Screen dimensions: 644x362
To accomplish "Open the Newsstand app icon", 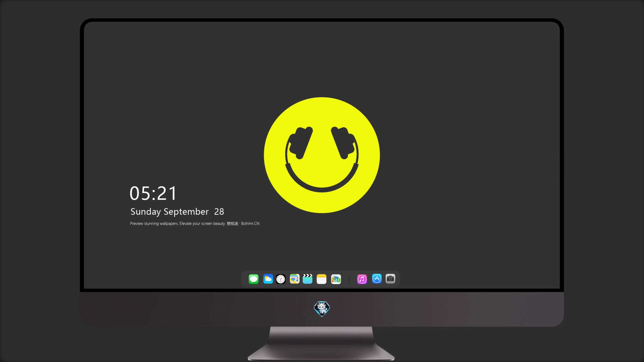I will [x=336, y=279].
